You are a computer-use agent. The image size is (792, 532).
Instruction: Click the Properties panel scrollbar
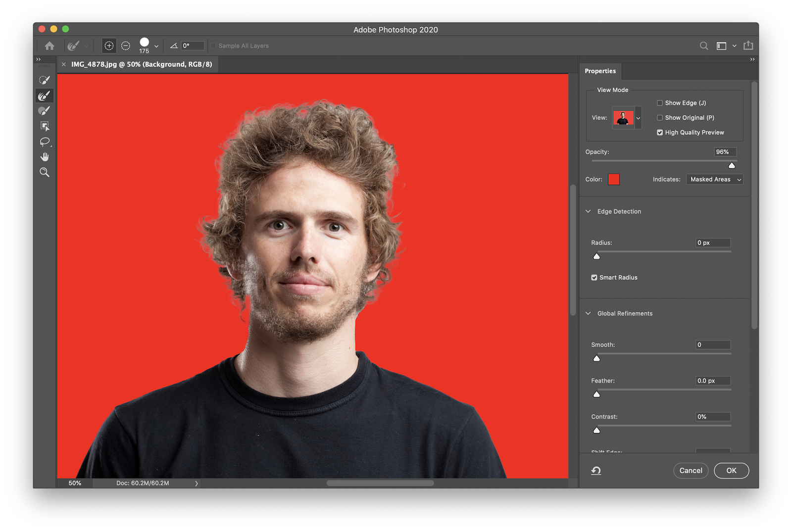coord(754,205)
